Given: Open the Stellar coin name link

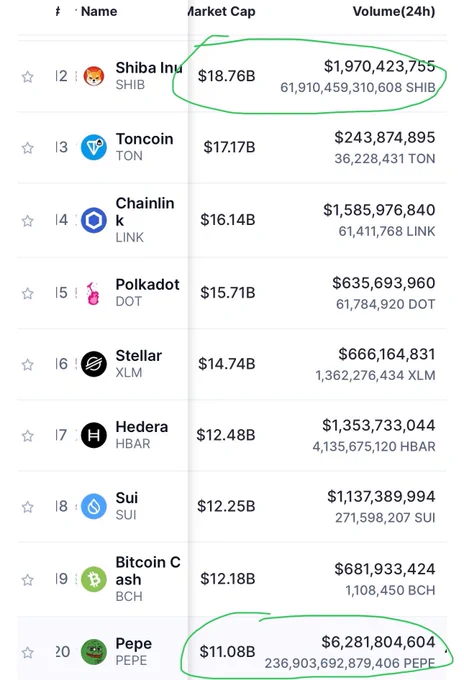Looking at the screenshot, I should [138, 356].
